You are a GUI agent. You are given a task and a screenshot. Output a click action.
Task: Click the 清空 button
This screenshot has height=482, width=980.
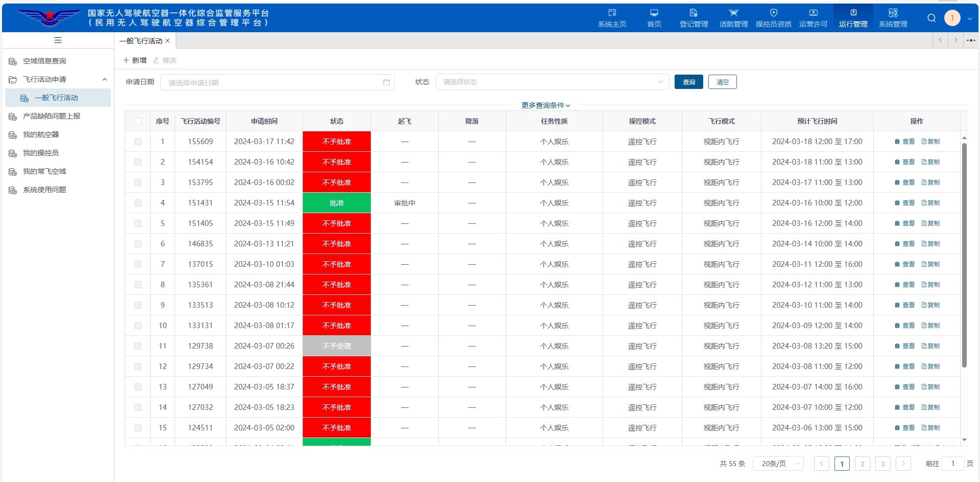click(x=723, y=82)
